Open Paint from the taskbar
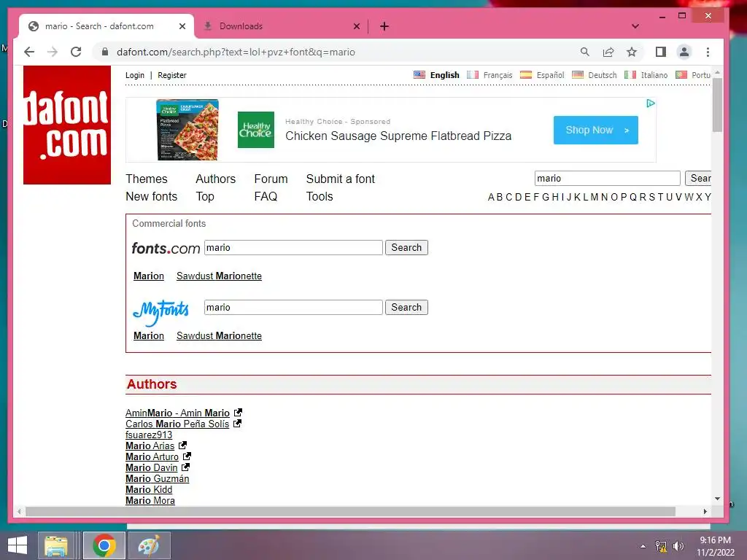Viewport: 747px width, 560px height. [149, 545]
